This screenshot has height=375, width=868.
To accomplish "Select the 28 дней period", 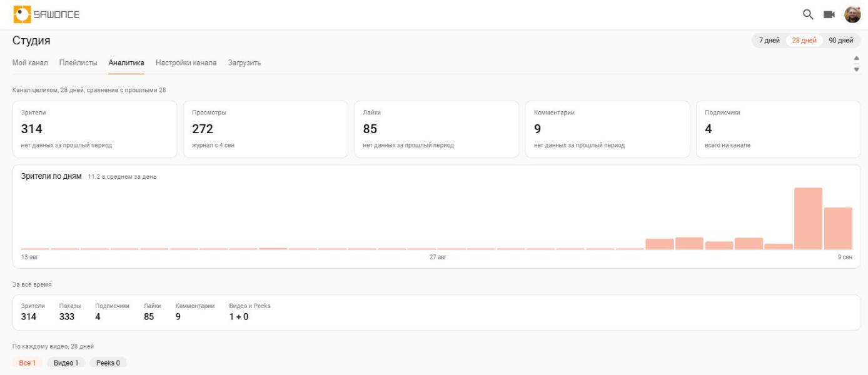I will point(804,41).
